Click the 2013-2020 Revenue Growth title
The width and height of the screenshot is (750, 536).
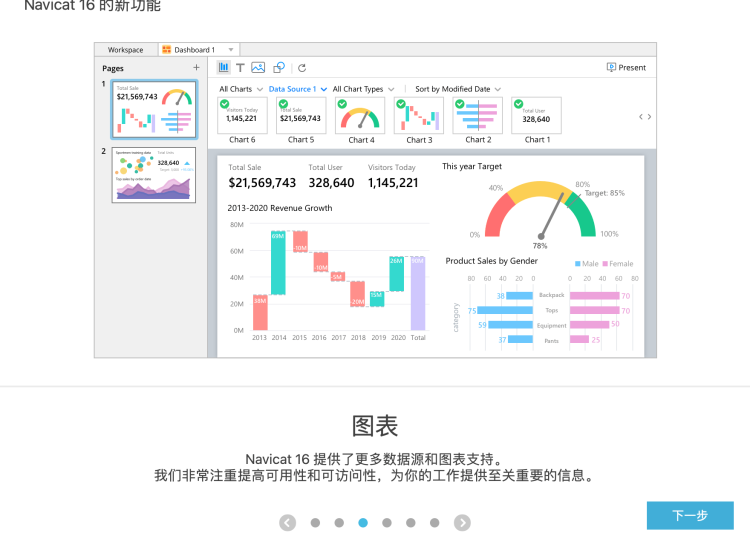(280, 208)
